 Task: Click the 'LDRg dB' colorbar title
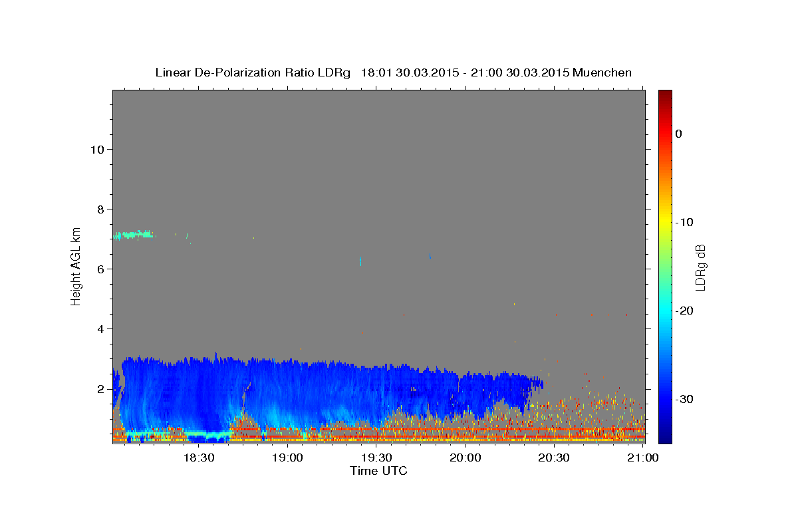(x=700, y=267)
